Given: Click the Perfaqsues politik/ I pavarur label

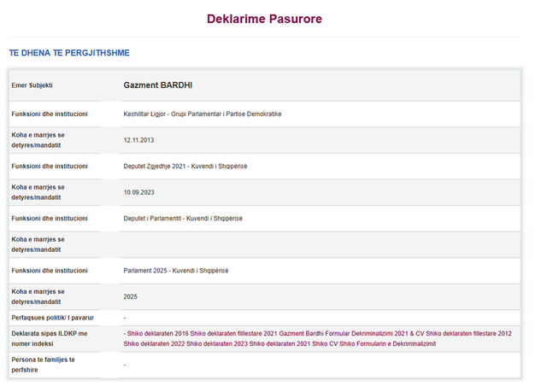Looking at the screenshot, I should click(53, 318).
